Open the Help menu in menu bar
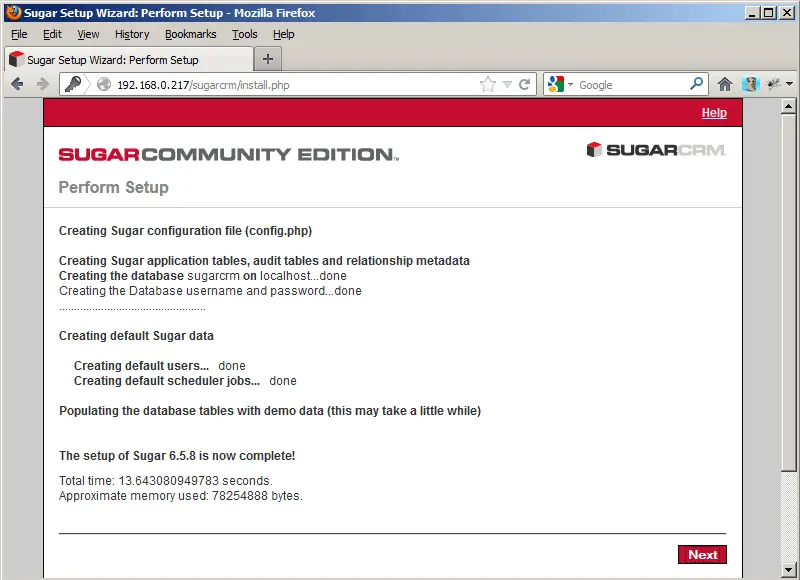 click(284, 34)
